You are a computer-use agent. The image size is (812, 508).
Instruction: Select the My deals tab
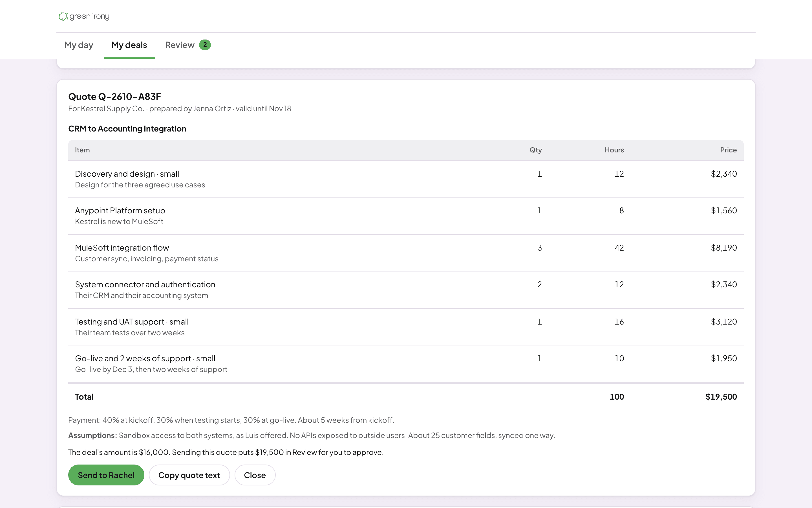pyautogui.click(x=129, y=45)
